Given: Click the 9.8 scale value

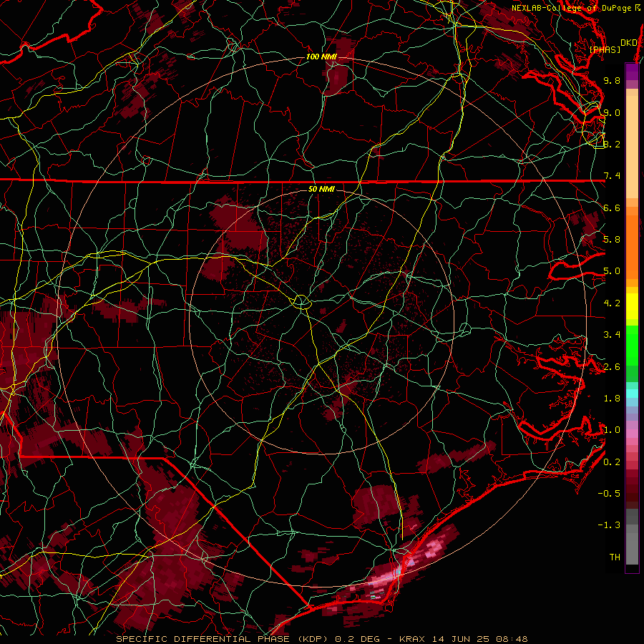Looking at the screenshot, I should [612, 80].
